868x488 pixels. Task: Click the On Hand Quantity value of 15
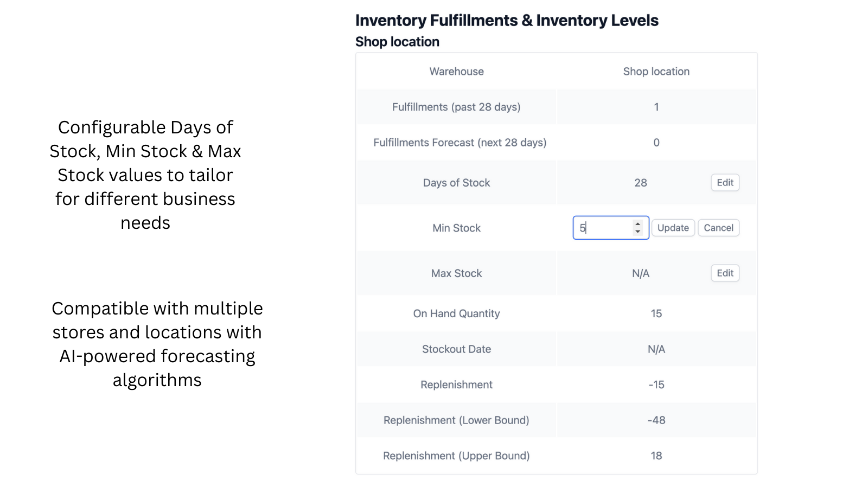pos(656,313)
